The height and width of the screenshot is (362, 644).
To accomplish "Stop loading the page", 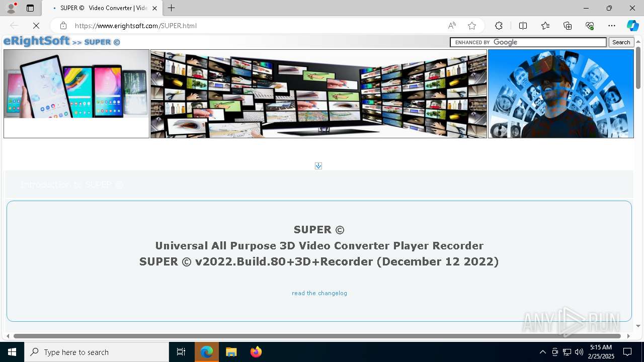I will point(36,26).
